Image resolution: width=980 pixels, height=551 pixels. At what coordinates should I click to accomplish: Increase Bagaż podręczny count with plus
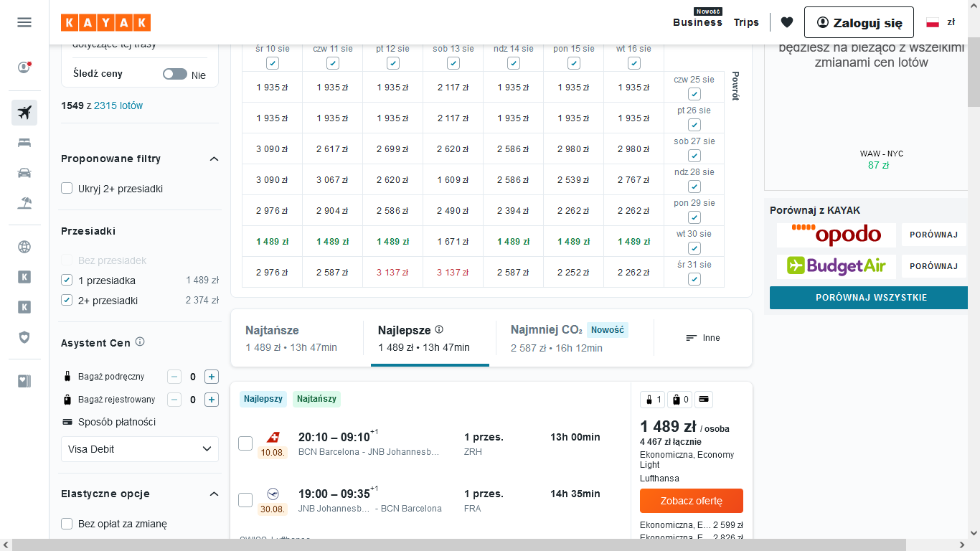[x=211, y=377]
